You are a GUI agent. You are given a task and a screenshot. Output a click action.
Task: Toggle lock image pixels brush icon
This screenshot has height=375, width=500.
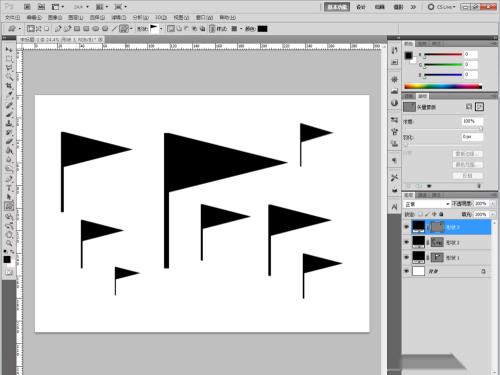427,214
